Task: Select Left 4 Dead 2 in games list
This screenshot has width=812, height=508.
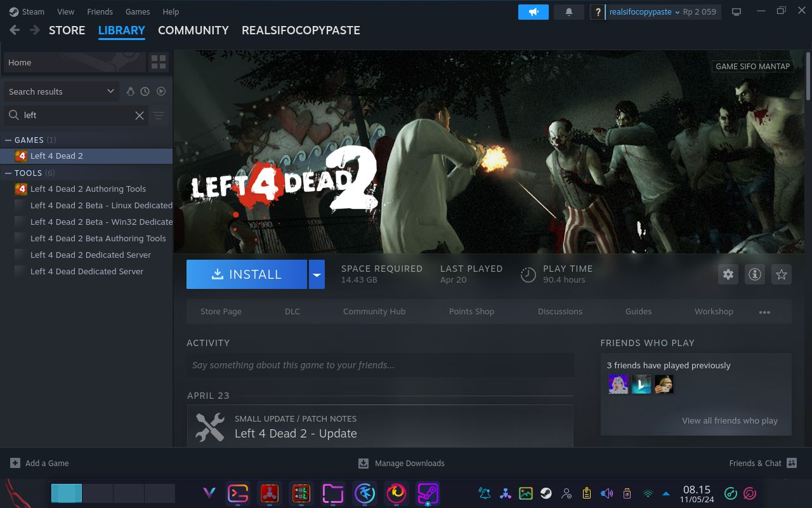Action: tap(86, 156)
